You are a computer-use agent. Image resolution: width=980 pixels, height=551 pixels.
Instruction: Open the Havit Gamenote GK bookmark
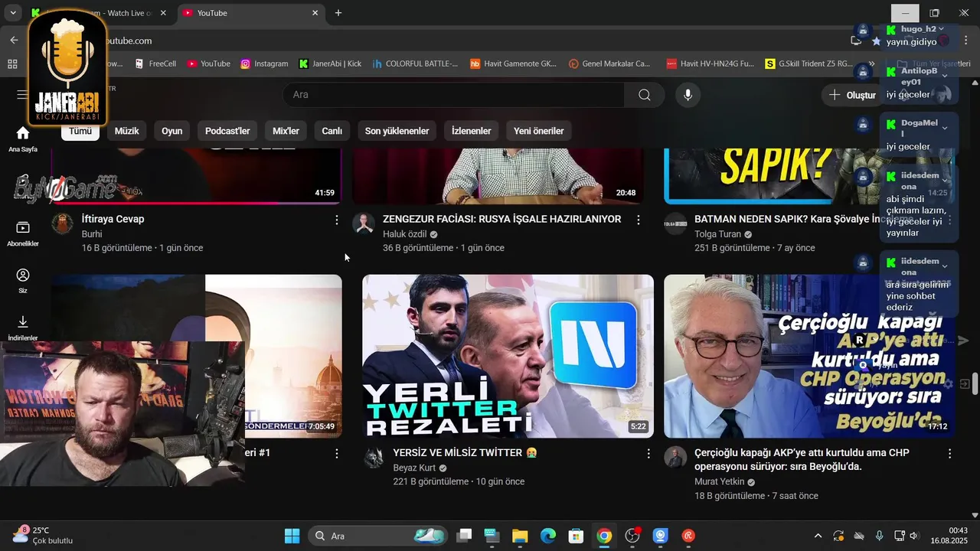513,64
